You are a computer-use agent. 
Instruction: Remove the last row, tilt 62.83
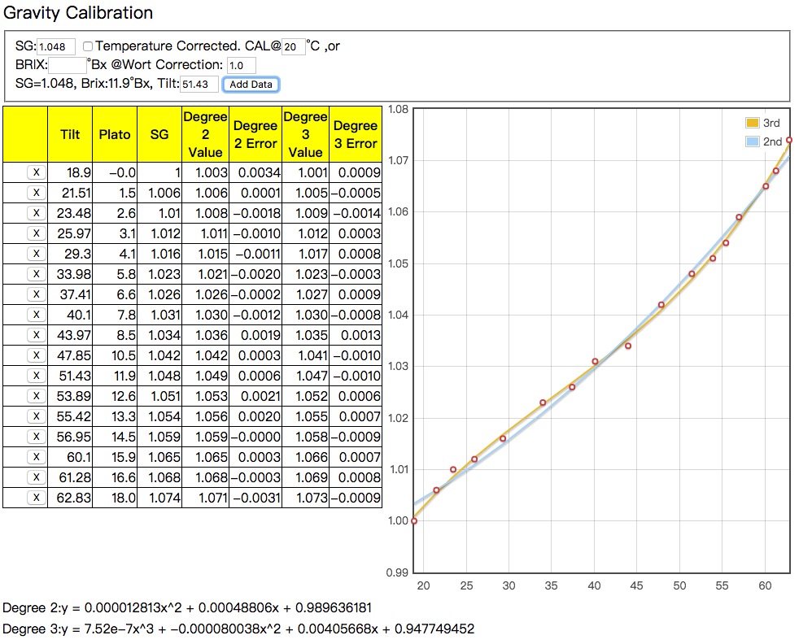coord(37,498)
